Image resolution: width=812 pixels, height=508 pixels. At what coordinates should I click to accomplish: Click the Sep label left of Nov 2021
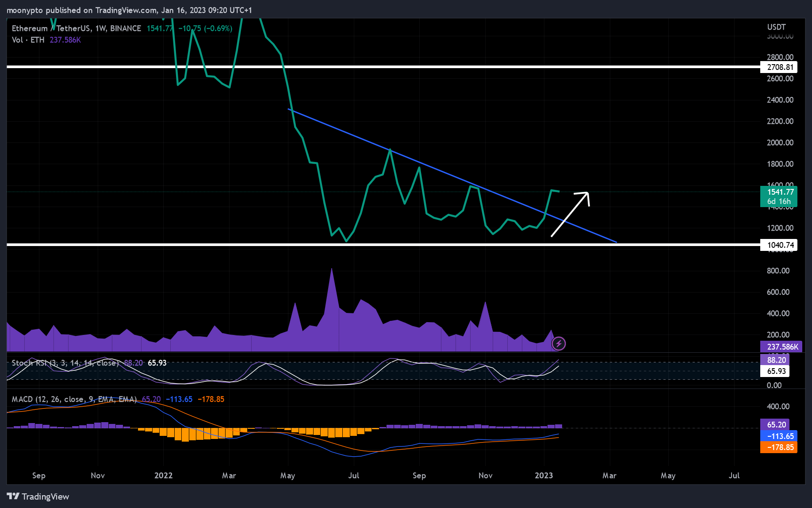point(39,475)
